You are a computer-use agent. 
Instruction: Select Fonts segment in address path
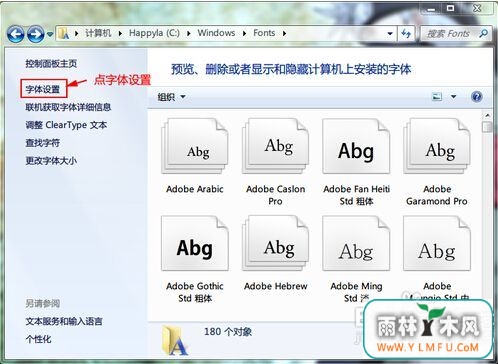click(264, 33)
